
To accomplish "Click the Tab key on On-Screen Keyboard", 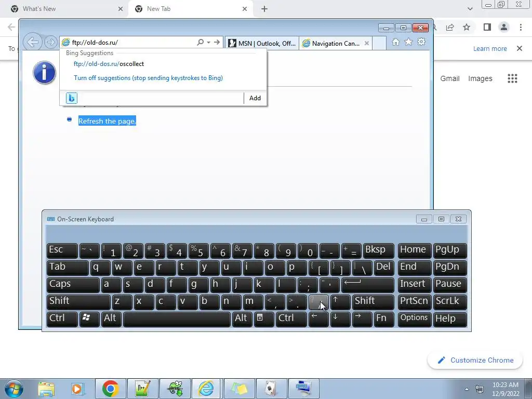I will coord(68,268).
